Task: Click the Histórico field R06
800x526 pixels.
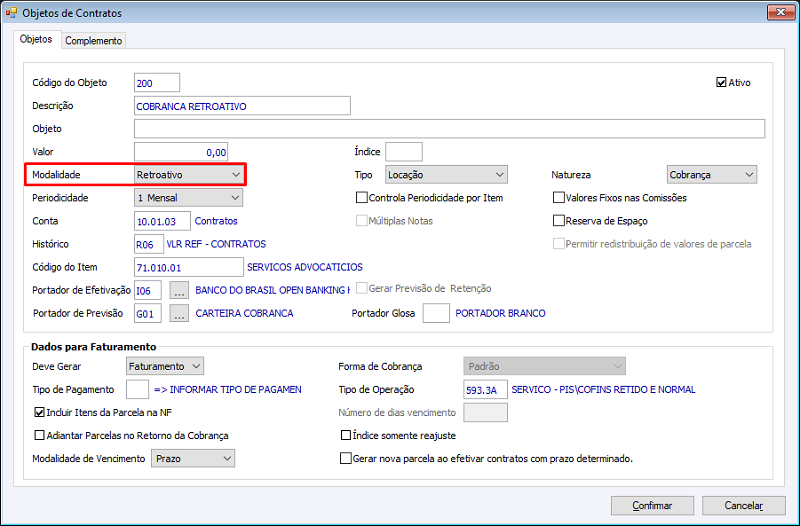Action: point(149,244)
